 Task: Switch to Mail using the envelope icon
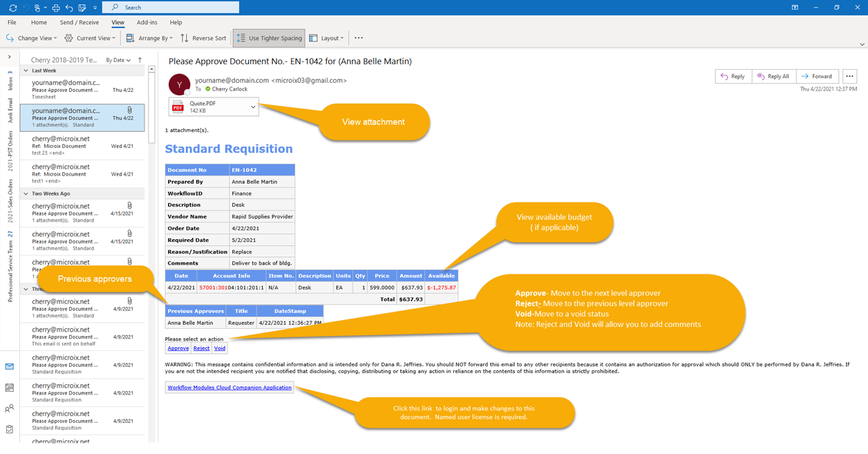pos(10,367)
